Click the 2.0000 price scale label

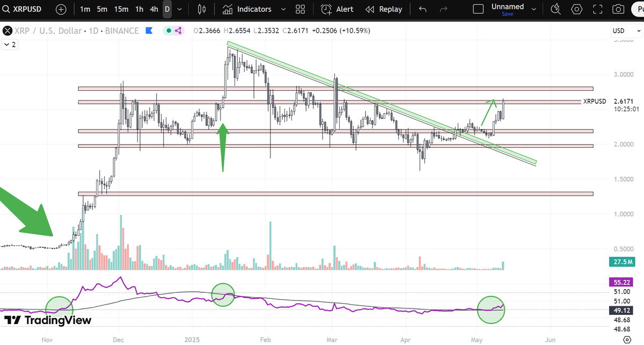[x=623, y=144]
